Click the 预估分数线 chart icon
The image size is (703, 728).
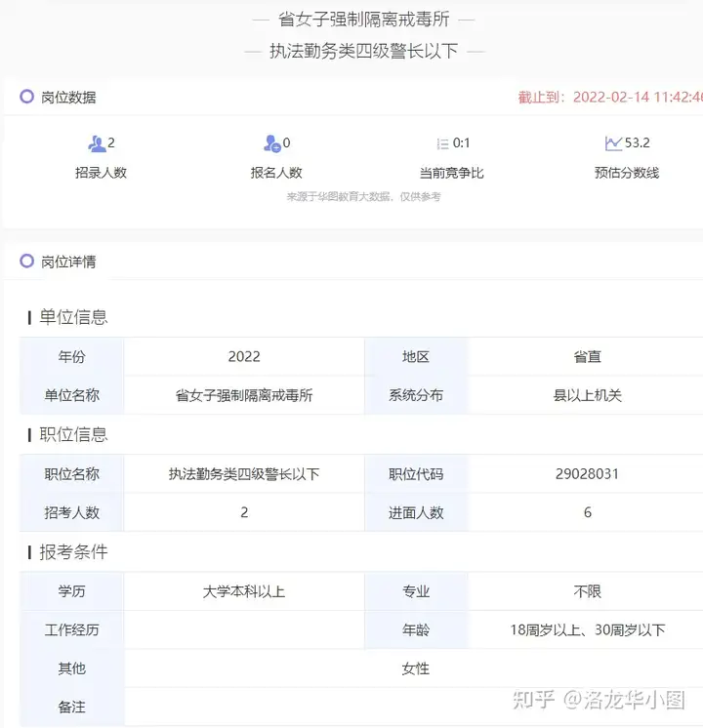click(x=613, y=143)
